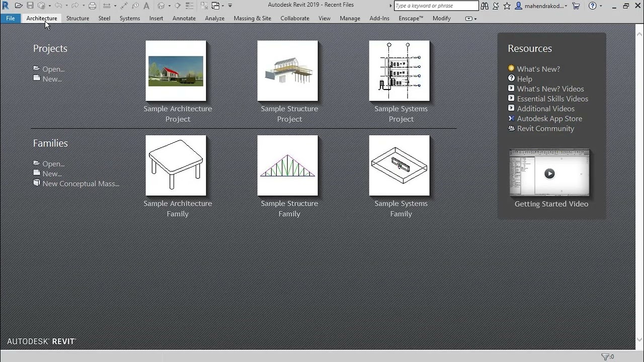Open Sample Systems Project thumbnail
This screenshot has height=362, width=644.
399,71
